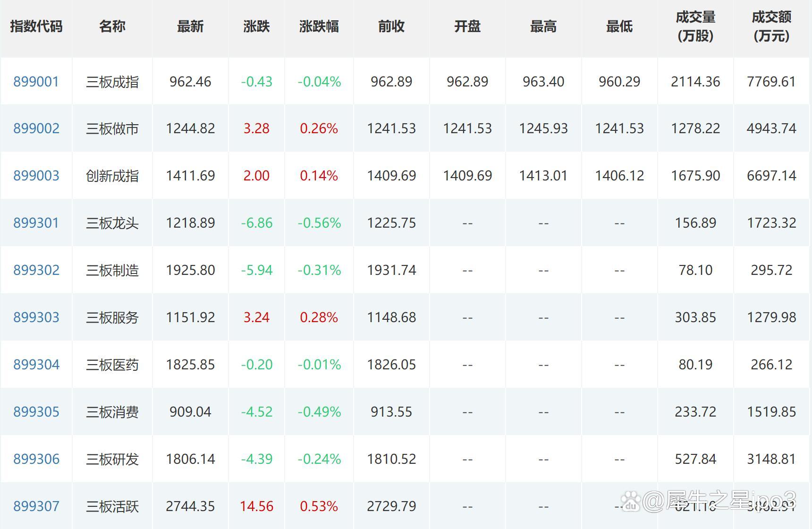Viewport: 812px width, 529px height.
Task: Open index 899304 三板医药 link
Action: [x=36, y=364]
